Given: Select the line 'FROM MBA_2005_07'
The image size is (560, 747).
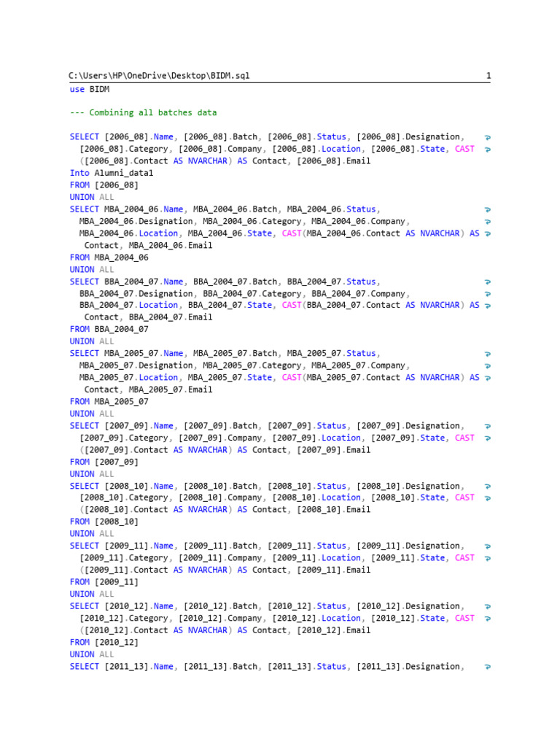Looking at the screenshot, I should point(109,402).
